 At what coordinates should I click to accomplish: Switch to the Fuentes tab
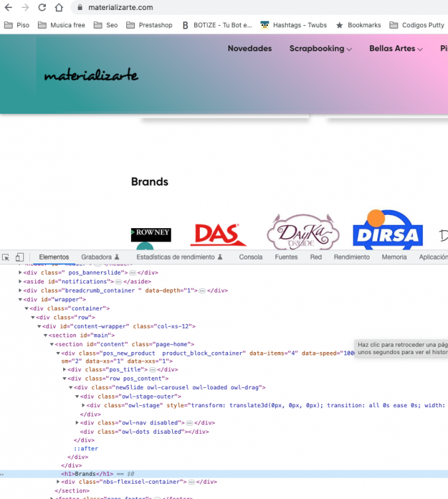coord(286,257)
